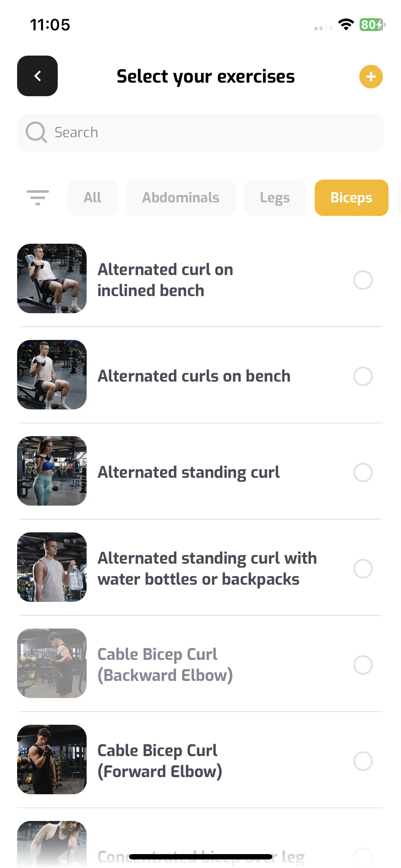Select Alternated curls on bench radio
The height and width of the screenshot is (868, 401).
click(363, 376)
